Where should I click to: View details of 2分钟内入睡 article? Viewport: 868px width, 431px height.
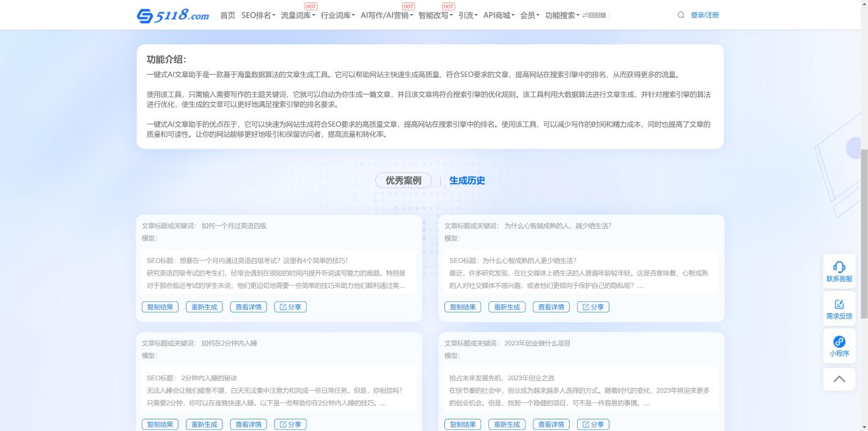[248, 424]
